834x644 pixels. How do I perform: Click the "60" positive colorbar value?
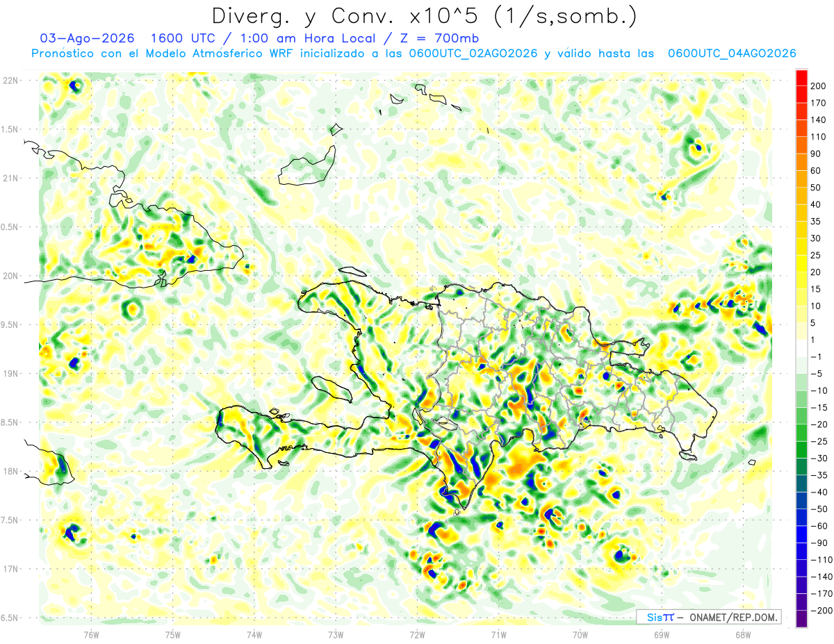(x=816, y=171)
